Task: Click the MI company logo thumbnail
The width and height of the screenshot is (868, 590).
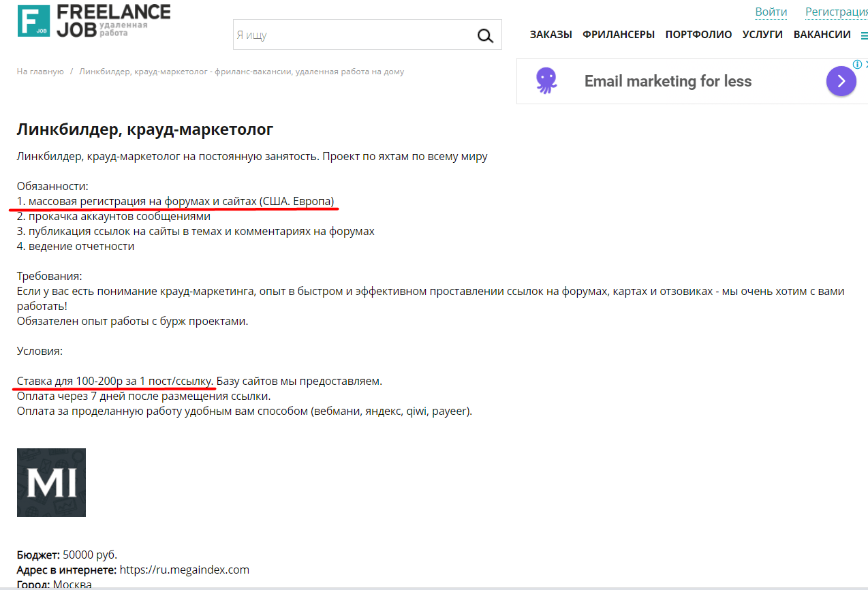Action: [51, 482]
